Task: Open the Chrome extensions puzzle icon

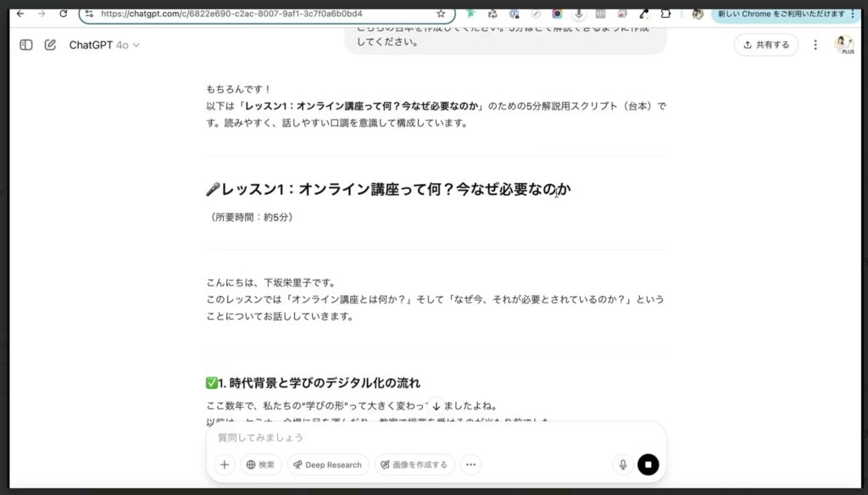Action: [x=665, y=14]
